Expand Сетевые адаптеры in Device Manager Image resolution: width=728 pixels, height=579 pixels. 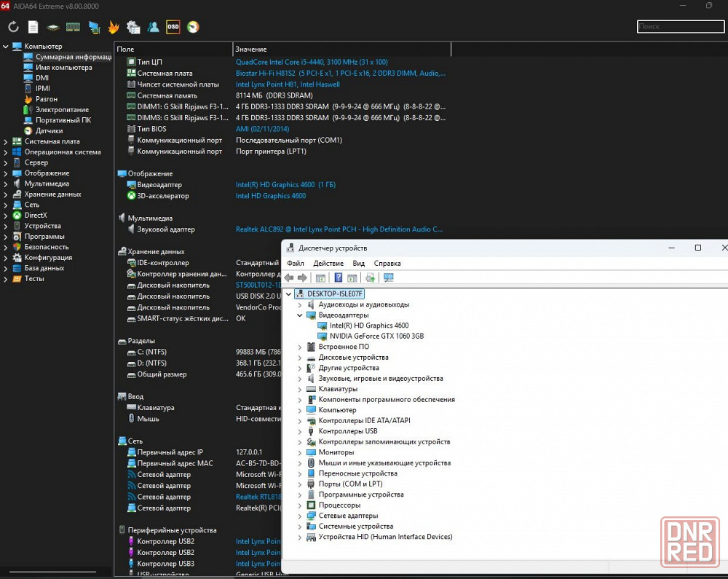299,516
